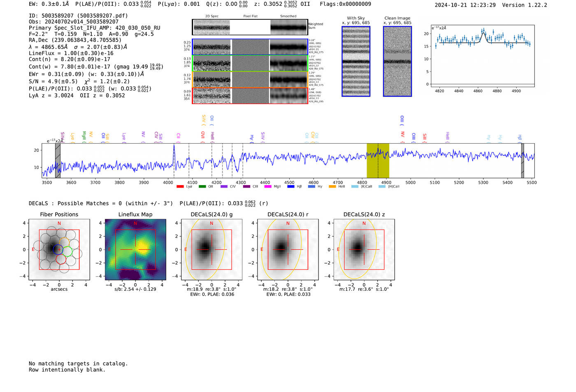Screen dimensions: 576x392
Task: Click the blue Hβ legend swatch
Action: click(x=291, y=186)
